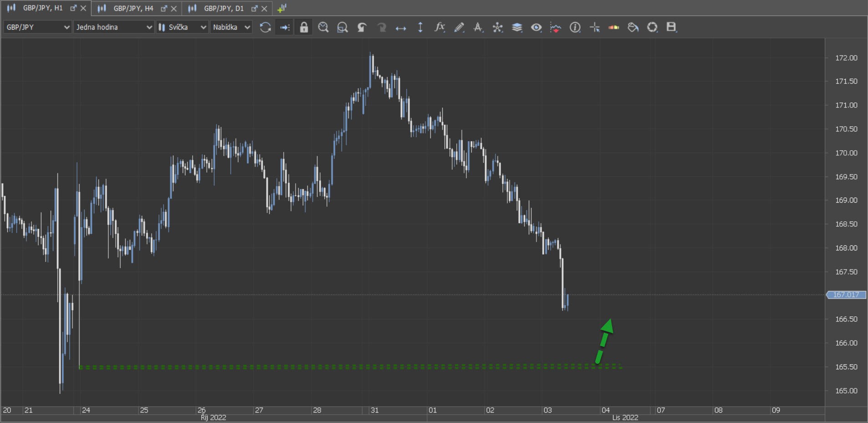Click the Lis 2022 month label
This screenshot has width=868, height=423.
[x=625, y=418]
